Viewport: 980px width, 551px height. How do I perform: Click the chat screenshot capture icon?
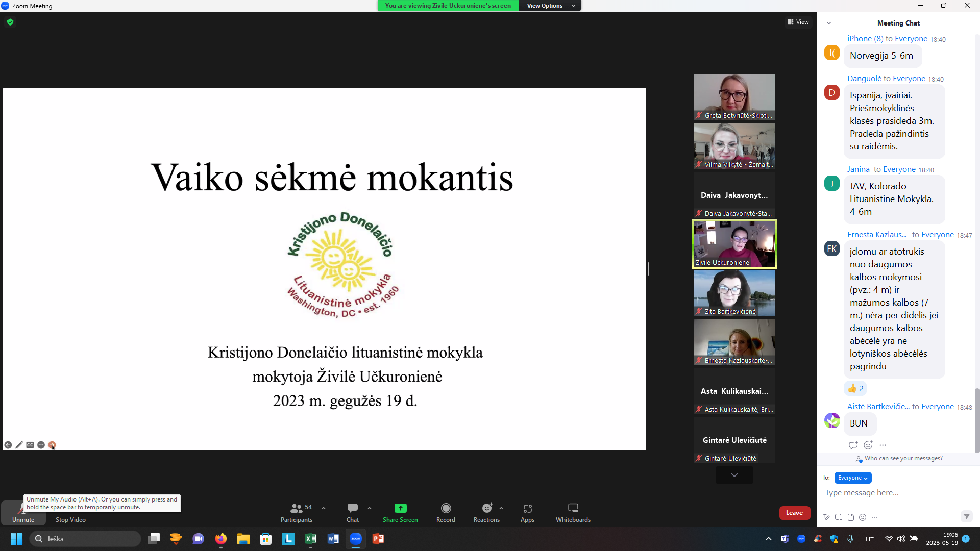(x=839, y=517)
